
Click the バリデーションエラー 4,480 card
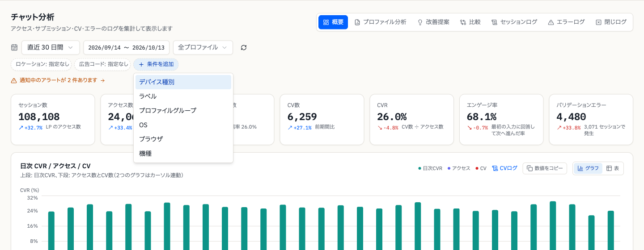tap(591, 120)
